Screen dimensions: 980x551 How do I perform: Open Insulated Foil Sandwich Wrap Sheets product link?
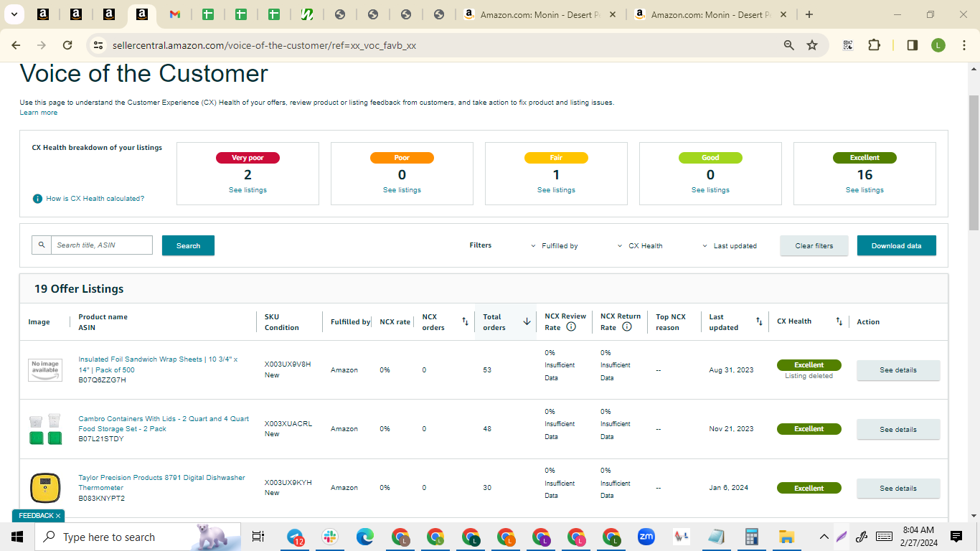click(158, 364)
